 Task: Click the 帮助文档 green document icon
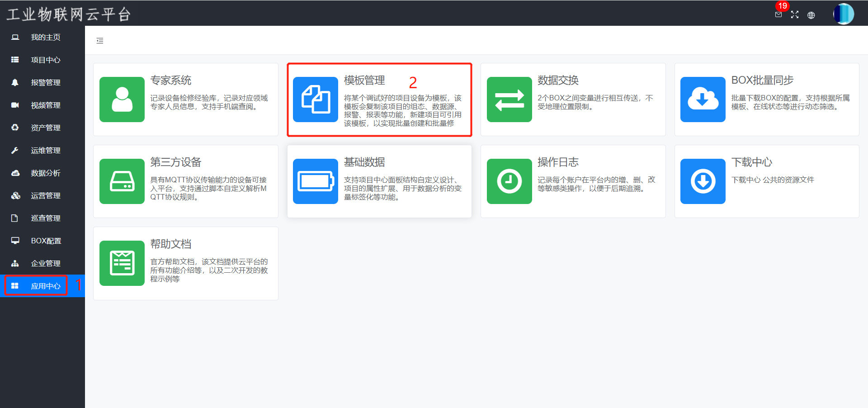(x=122, y=263)
